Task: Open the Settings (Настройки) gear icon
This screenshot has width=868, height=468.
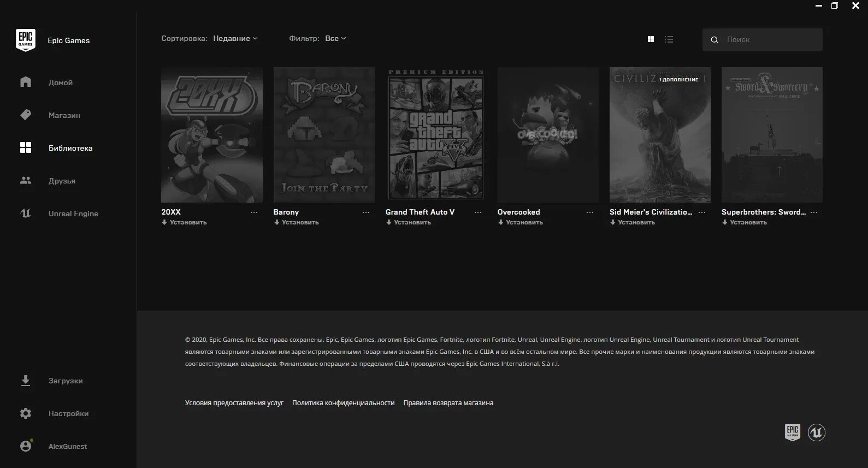Action: click(26, 413)
